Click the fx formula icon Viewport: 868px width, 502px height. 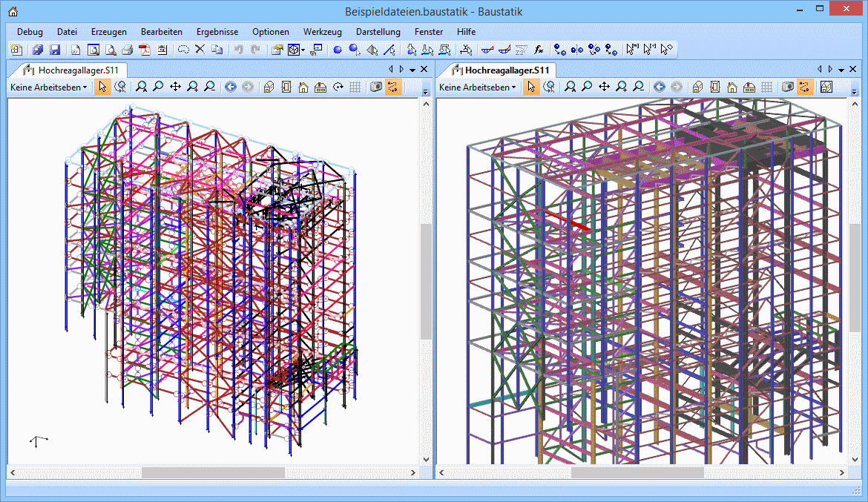539,50
